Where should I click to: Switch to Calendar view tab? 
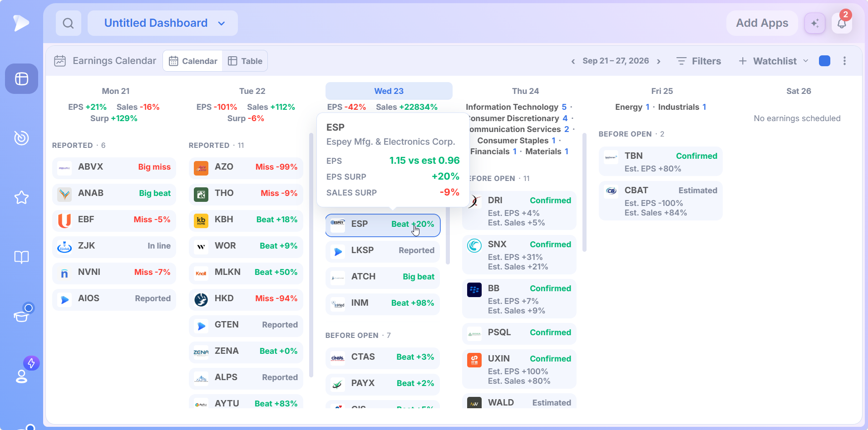click(193, 61)
